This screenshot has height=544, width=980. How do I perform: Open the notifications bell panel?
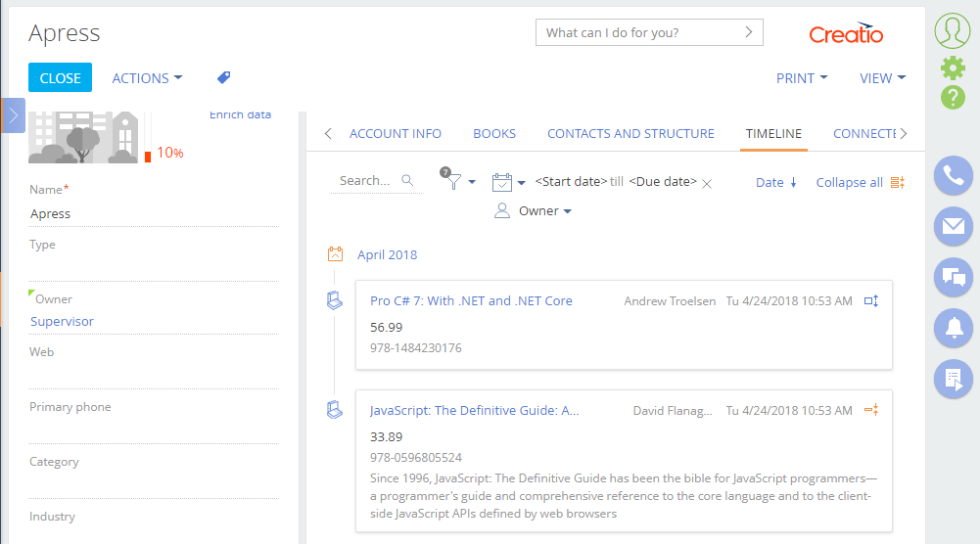coord(954,328)
